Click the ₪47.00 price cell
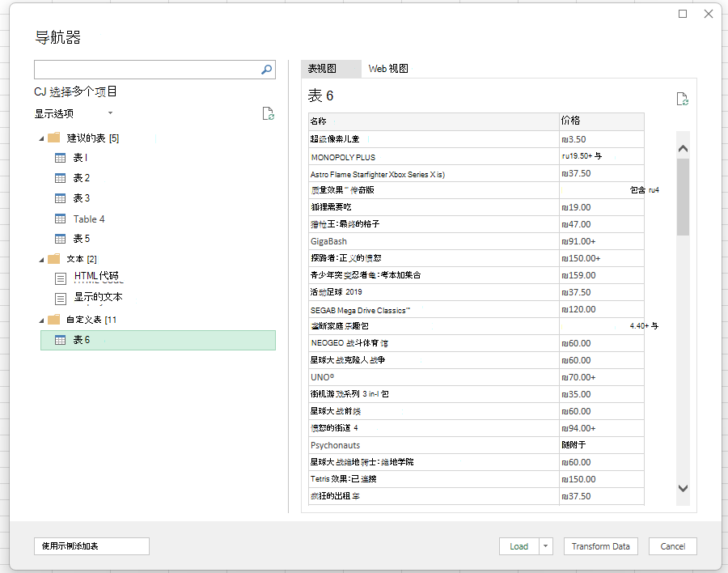Image resolution: width=728 pixels, height=573 pixels. tap(602, 224)
